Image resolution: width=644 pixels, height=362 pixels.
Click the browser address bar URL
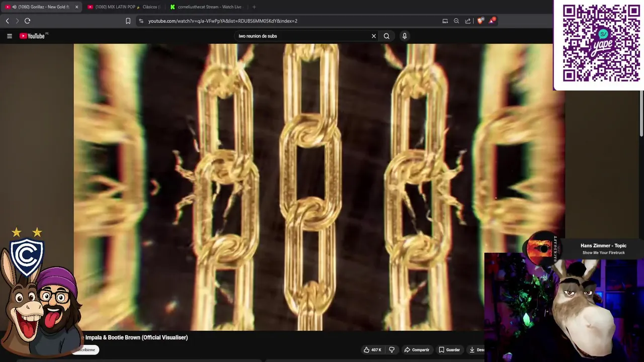pos(222,21)
